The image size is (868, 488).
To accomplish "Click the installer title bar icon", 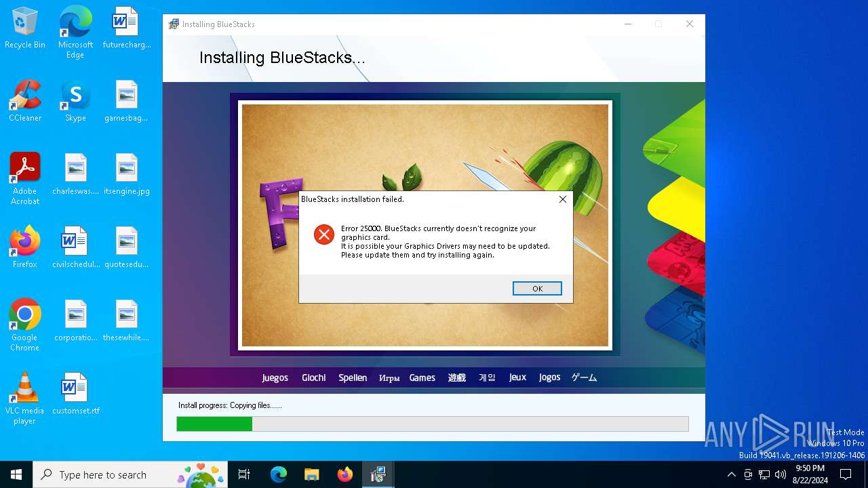I will click(x=174, y=24).
